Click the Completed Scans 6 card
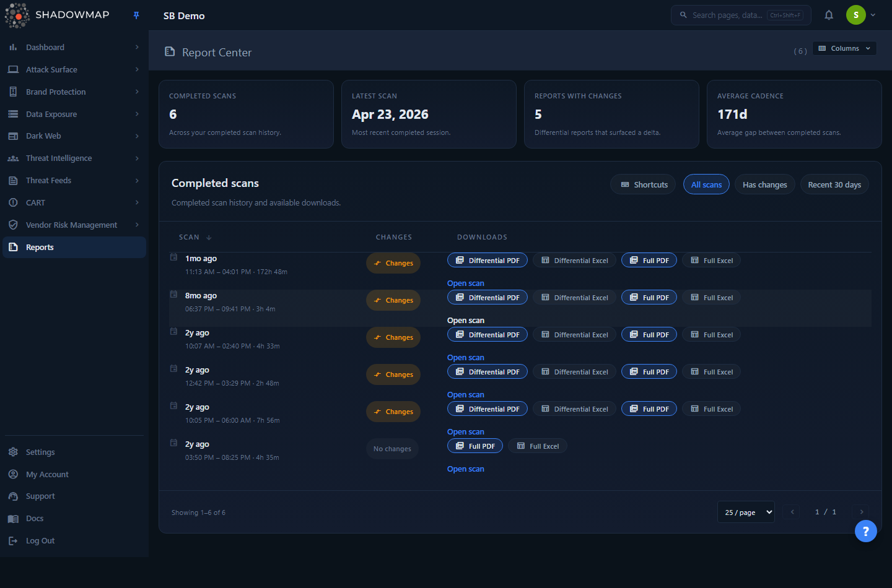 click(246, 114)
